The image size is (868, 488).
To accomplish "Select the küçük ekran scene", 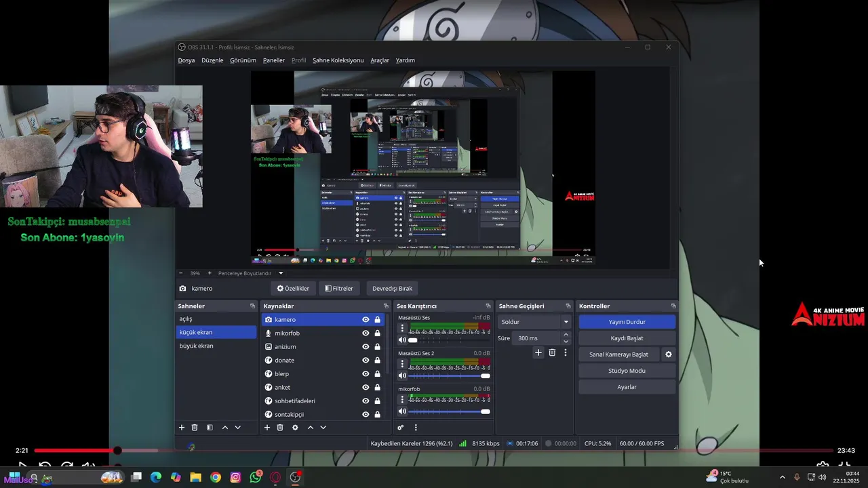I will (x=216, y=332).
